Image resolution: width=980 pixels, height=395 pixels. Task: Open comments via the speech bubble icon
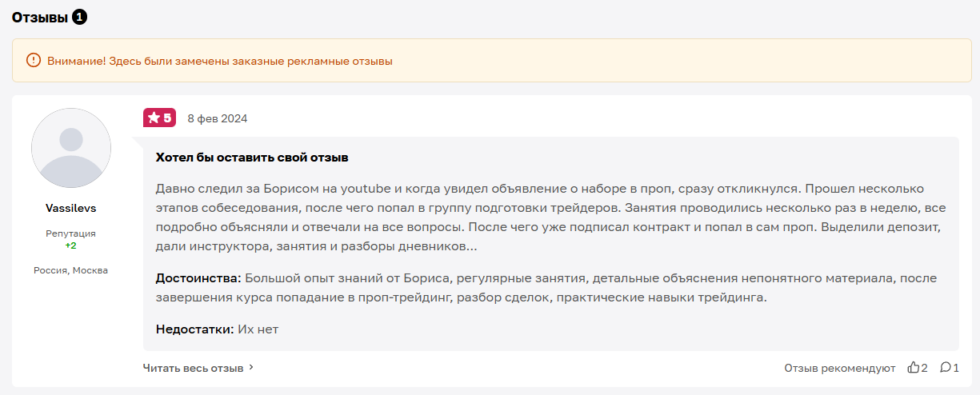(945, 368)
